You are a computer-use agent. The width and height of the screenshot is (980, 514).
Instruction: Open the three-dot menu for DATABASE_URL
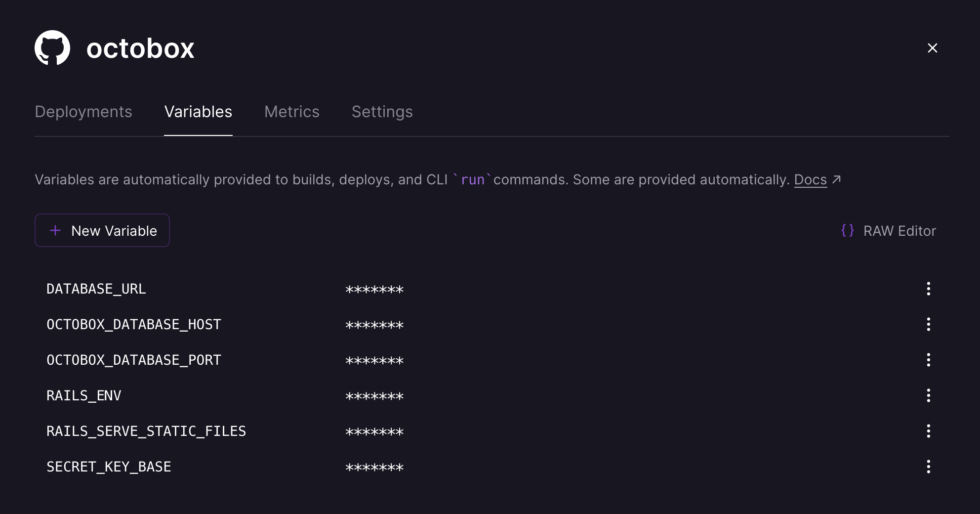[929, 289]
